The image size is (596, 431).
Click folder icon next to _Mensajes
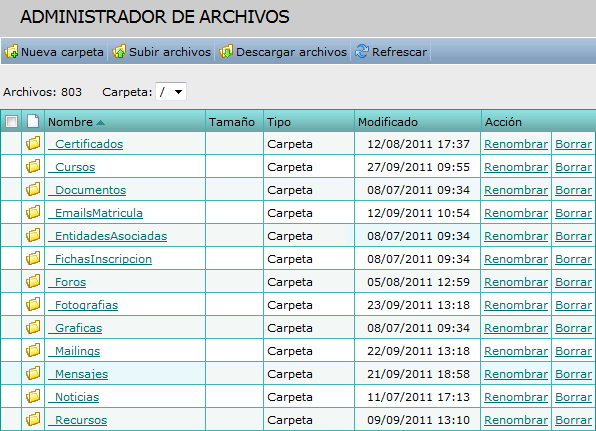tap(33, 373)
